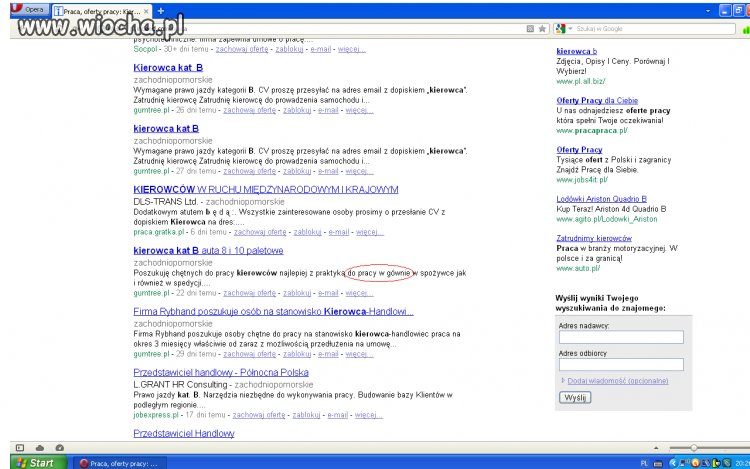Click więcej in the Socpol row
750x469 pixels.
352,49
